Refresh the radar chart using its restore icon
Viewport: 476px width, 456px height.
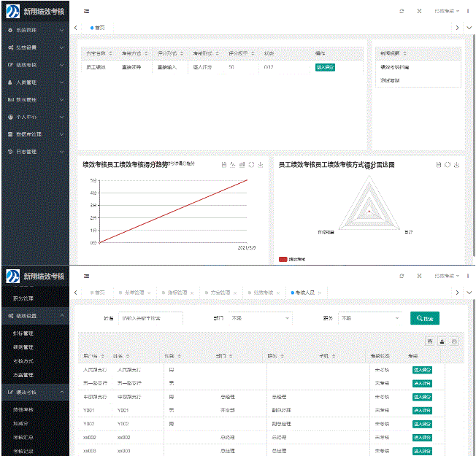click(x=448, y=165)
